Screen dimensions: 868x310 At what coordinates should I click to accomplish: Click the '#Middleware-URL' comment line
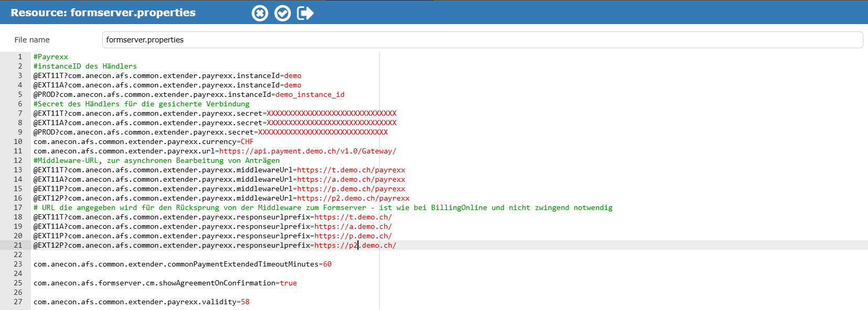click(x=157, y=160)
